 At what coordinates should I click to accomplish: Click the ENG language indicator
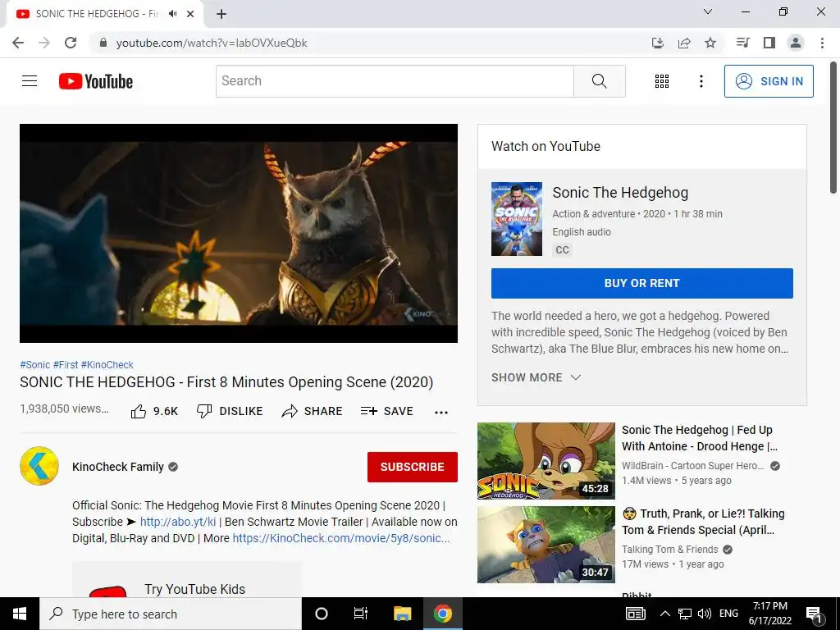728,614
